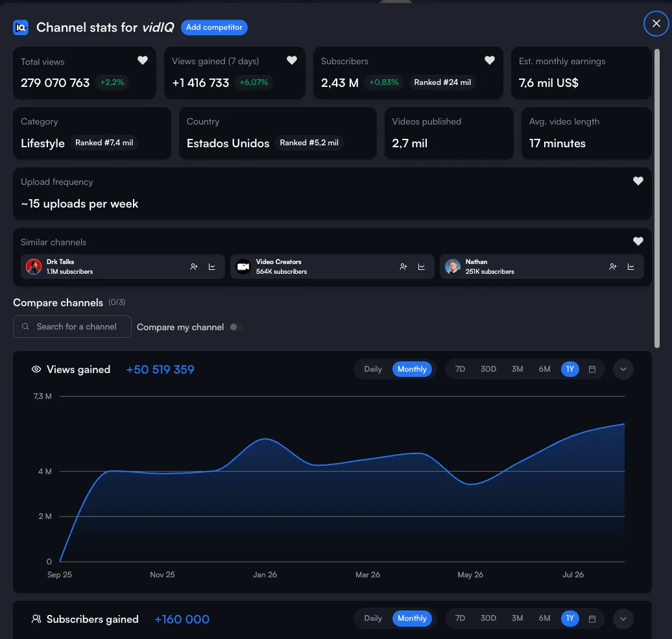
Task: Click Ranked #5,2 mil country badge
Action: pos(309,143)
